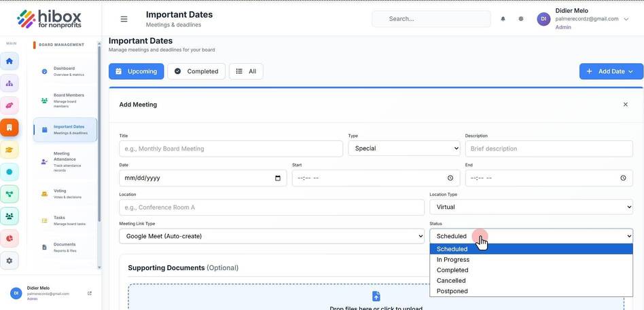This screenshot has height=310, width=644.
Task: Click the Add Date button
Action: pos(611,71)
